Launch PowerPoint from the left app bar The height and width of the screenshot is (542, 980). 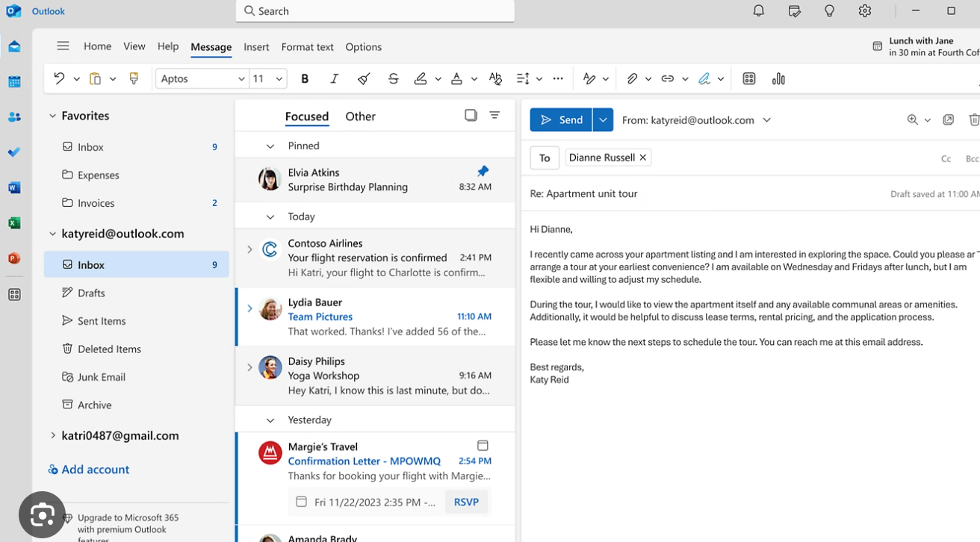point(14,258)
